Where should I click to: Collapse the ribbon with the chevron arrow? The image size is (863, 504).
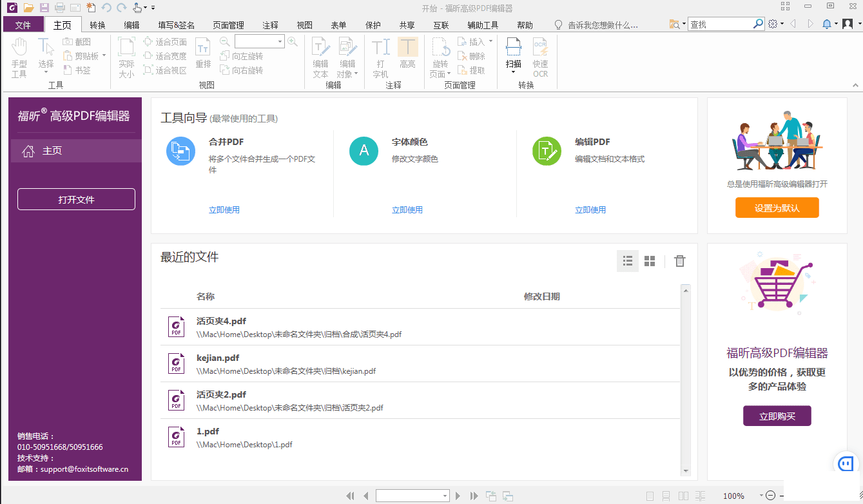coord(855,85)
